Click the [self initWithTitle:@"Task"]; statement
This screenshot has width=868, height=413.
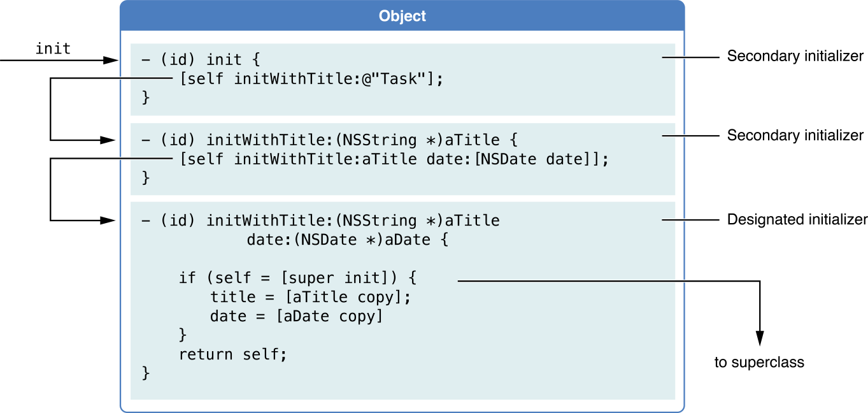[x=311, y=79]
